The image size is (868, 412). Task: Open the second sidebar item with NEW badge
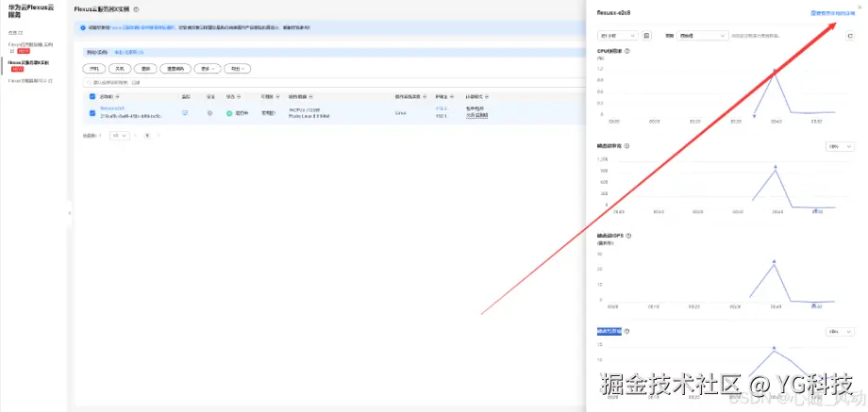point(31,47)
